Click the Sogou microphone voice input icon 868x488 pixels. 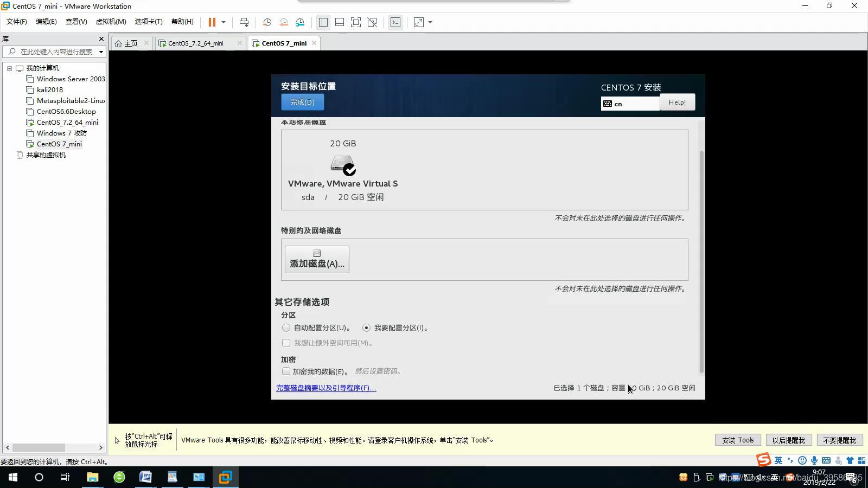[x=814, y=460]
